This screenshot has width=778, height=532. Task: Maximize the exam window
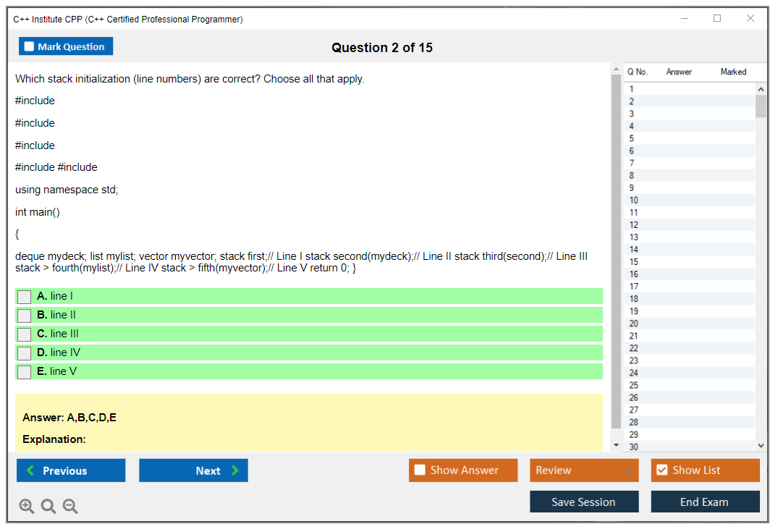[717, 19]
